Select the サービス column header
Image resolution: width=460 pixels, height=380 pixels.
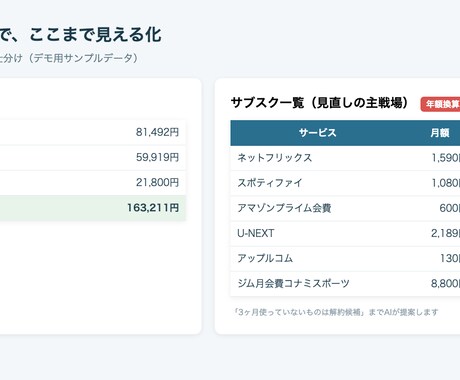(x=317, y=133)
